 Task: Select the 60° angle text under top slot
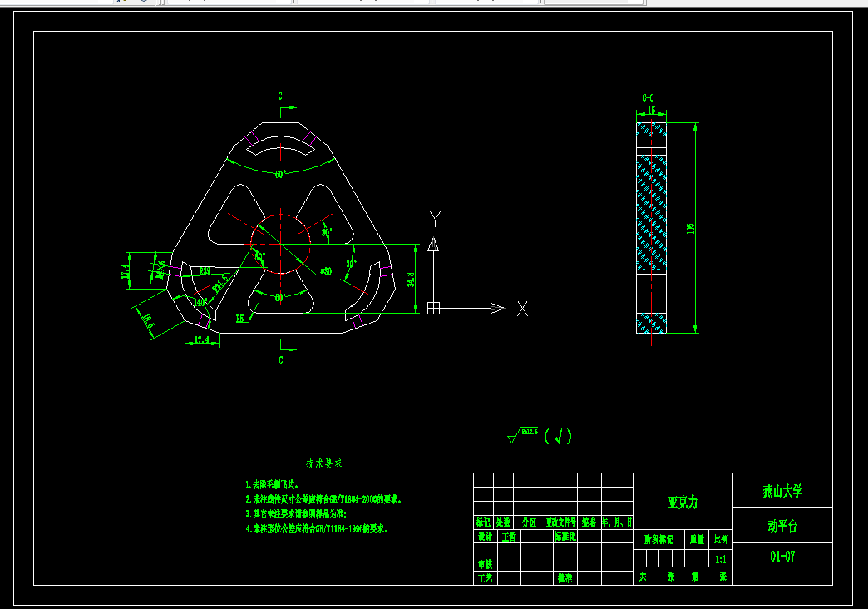(x=281, y=175)
